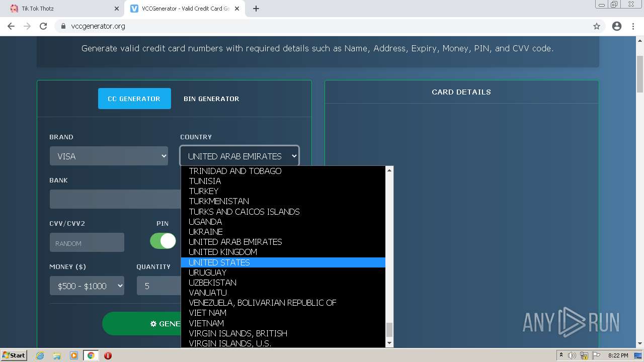Go back to the previous page

[11, 26]
